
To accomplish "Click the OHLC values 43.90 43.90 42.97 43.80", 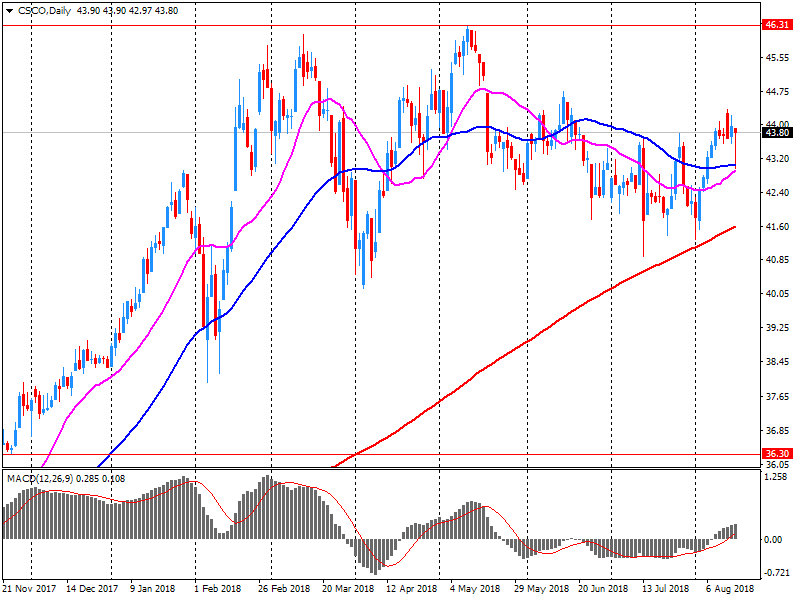I will (x=128, y=11).
